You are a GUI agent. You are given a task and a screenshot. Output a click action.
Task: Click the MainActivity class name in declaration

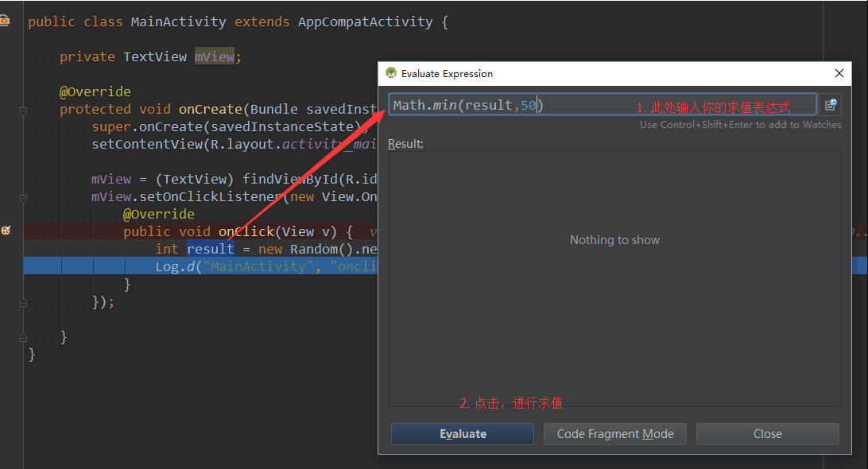pyautogui.click(x=178, y=21)
